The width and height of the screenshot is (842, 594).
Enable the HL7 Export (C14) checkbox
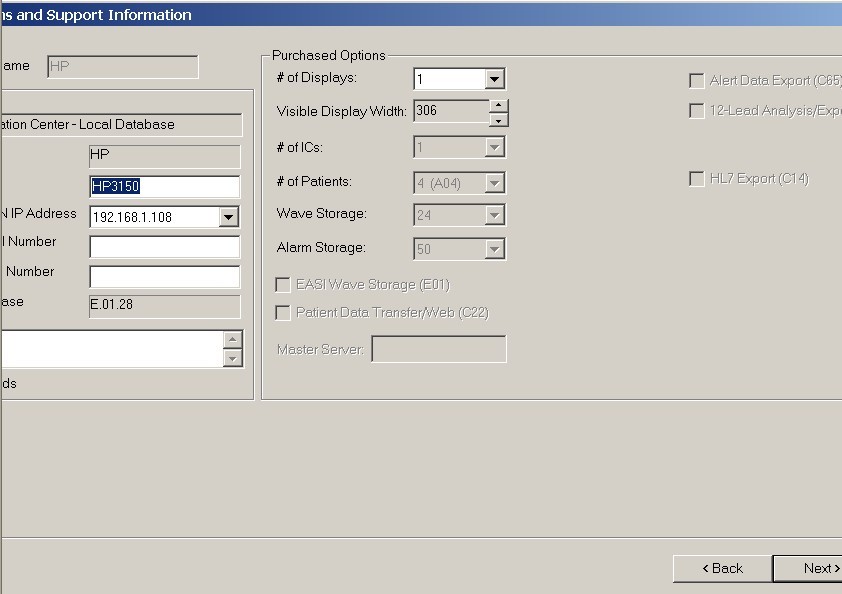click(x=697, y=179)
